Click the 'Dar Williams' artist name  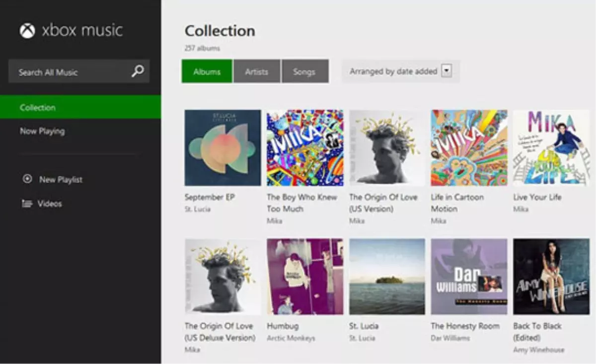tap(450, 338)
